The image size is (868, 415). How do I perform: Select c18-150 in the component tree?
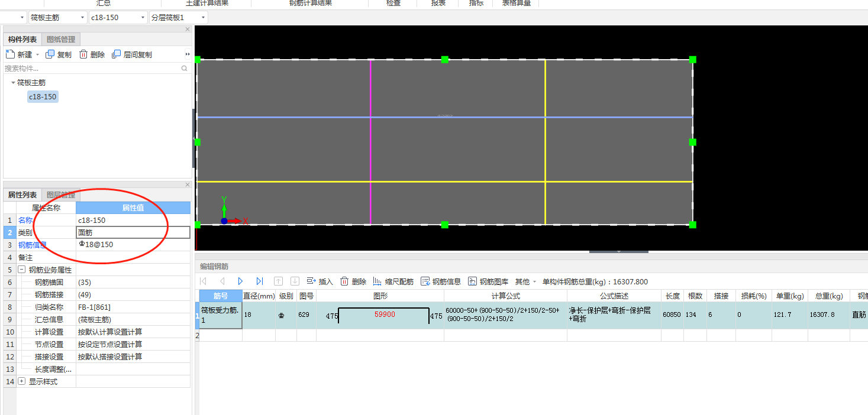(43, 96)
